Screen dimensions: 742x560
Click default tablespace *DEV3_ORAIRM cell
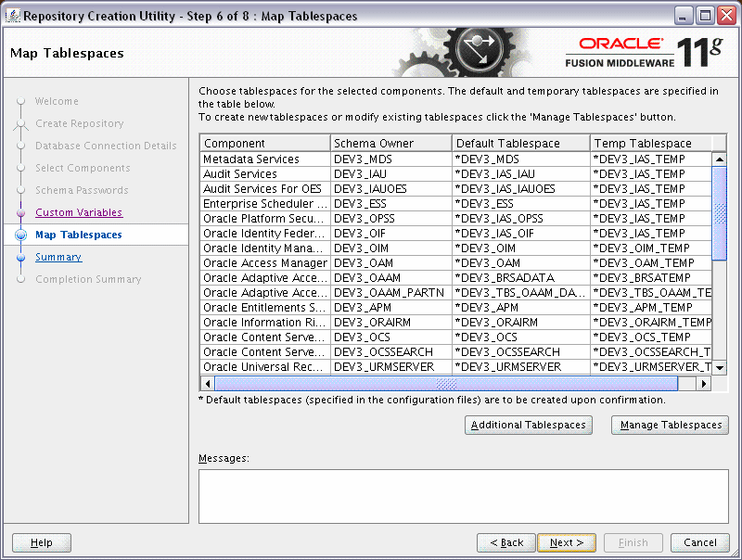[521, 323]
